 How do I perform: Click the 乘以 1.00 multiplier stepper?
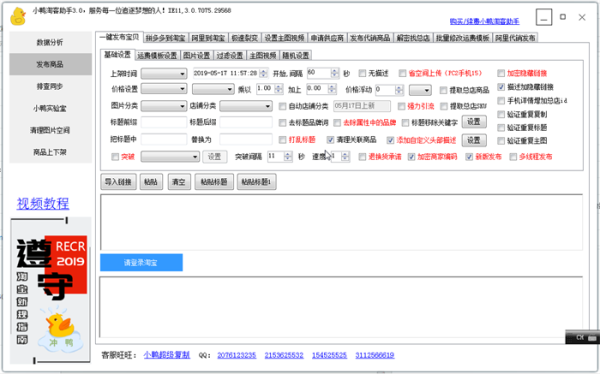pyautogui.click(x=279, y=89)
